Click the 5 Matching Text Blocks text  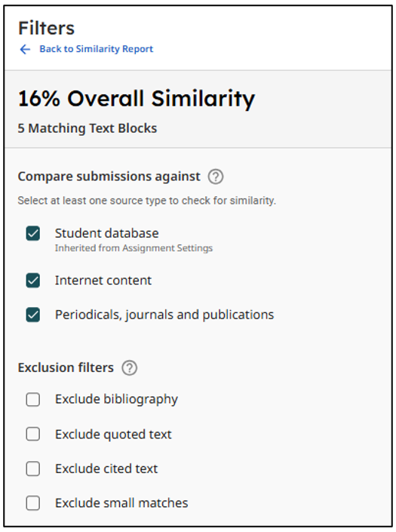[87, 128]
